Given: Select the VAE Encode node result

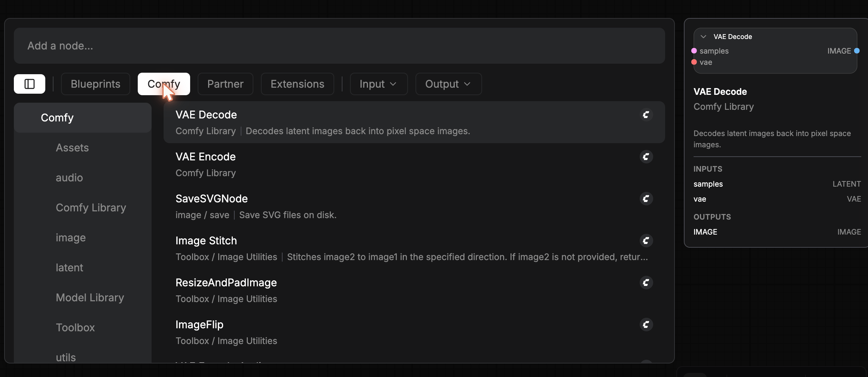Looking at the screenshot, I should pyautogui.click(x=414, y=164).
